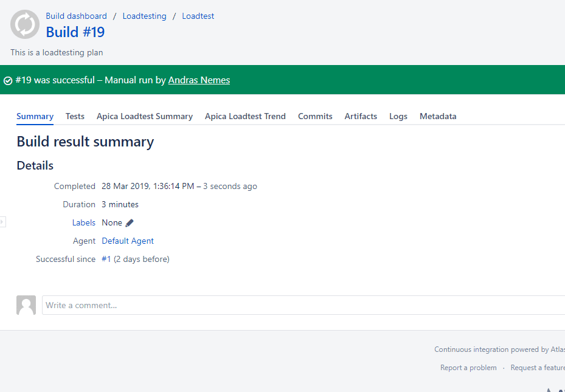Click the green success checkmark icon
565x392 pixels.
(8, 81)
